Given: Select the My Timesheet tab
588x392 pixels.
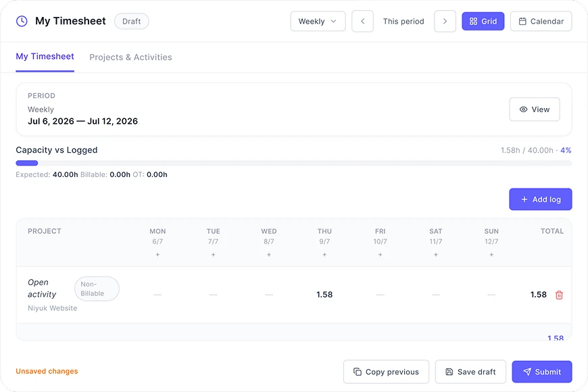Looking at the screenshot, I should [45, 57].
